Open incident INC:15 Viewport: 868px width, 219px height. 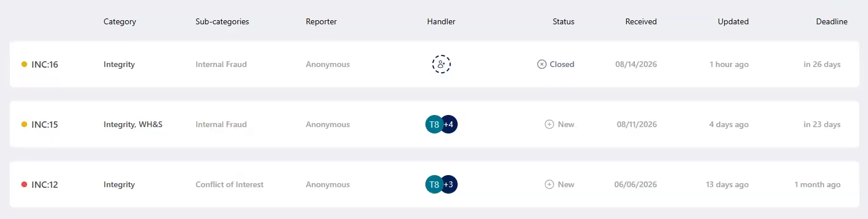(x=45, y=124)
